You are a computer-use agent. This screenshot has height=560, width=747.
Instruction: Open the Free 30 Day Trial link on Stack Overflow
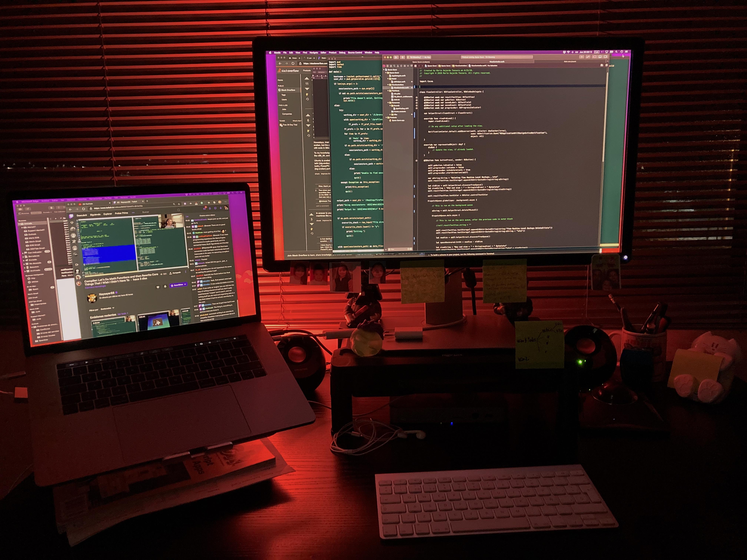290,125
